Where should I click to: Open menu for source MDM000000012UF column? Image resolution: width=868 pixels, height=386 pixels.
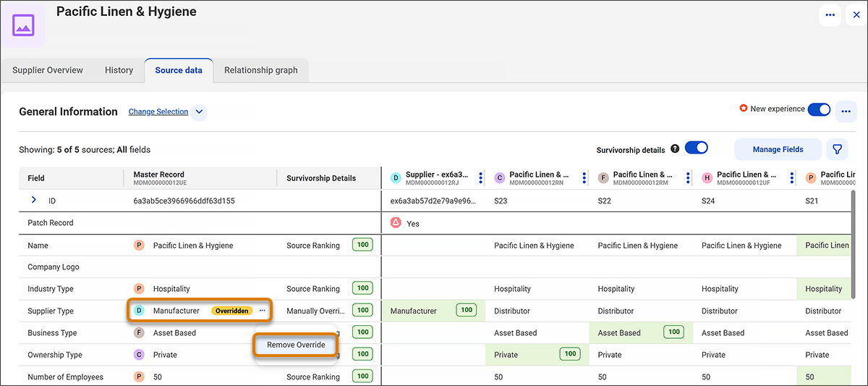pos(791,178)
